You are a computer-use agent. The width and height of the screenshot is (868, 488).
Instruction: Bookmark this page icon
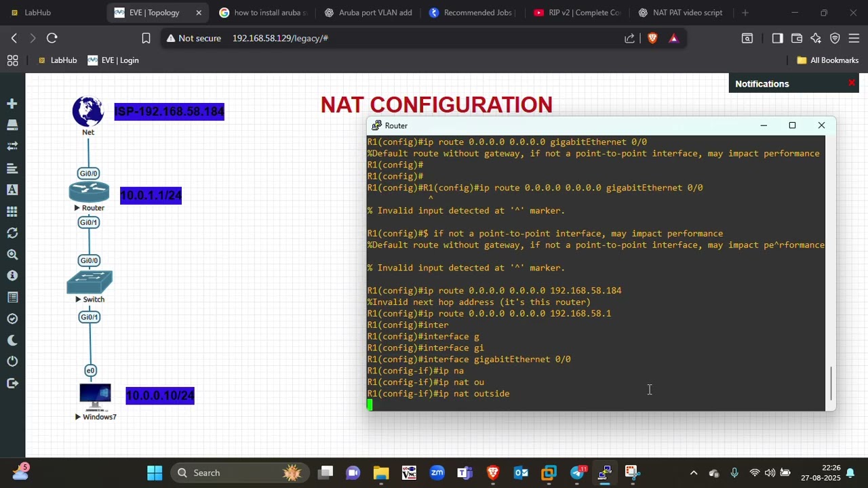(146, 39)
